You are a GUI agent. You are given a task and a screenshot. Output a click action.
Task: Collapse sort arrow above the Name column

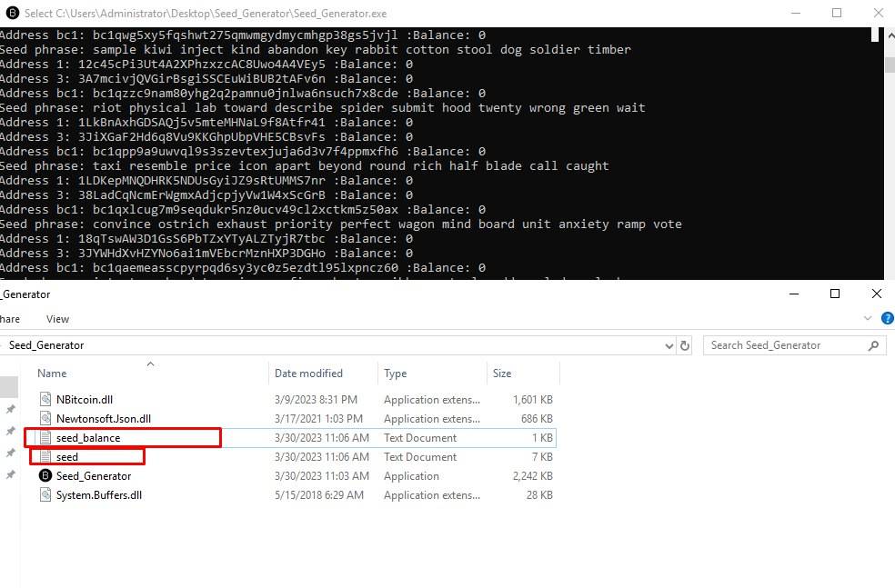[151, 364]
